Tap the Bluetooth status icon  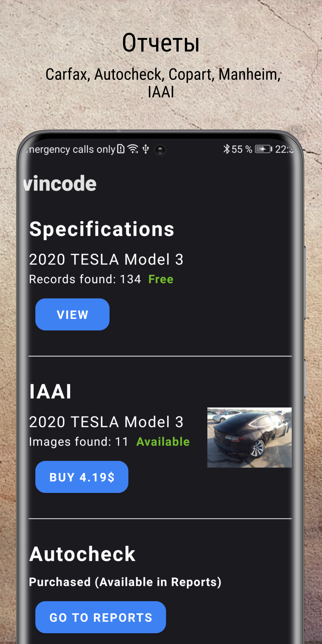click(x=226, y=149)
